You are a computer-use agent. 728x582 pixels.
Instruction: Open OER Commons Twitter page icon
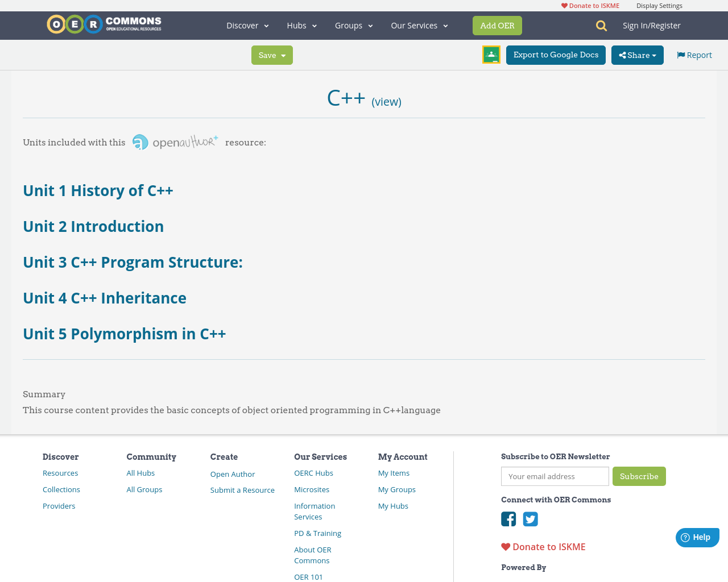(530, 518)
